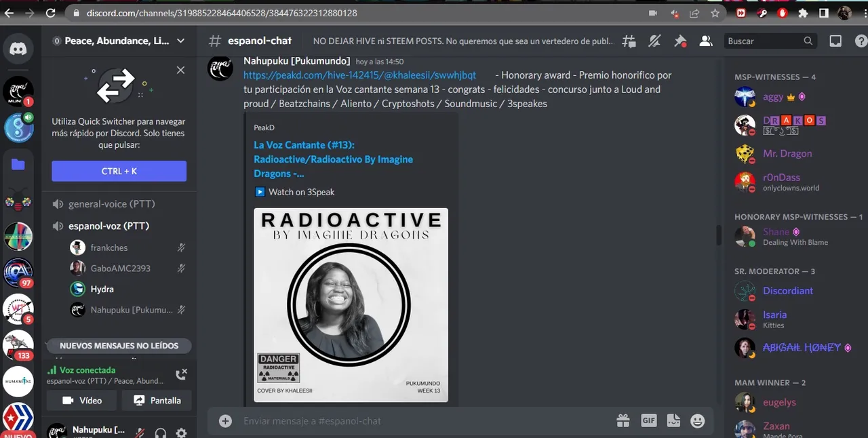868x438 pixels.
Task: Select member Discordiant
Action: click(789, 291)
